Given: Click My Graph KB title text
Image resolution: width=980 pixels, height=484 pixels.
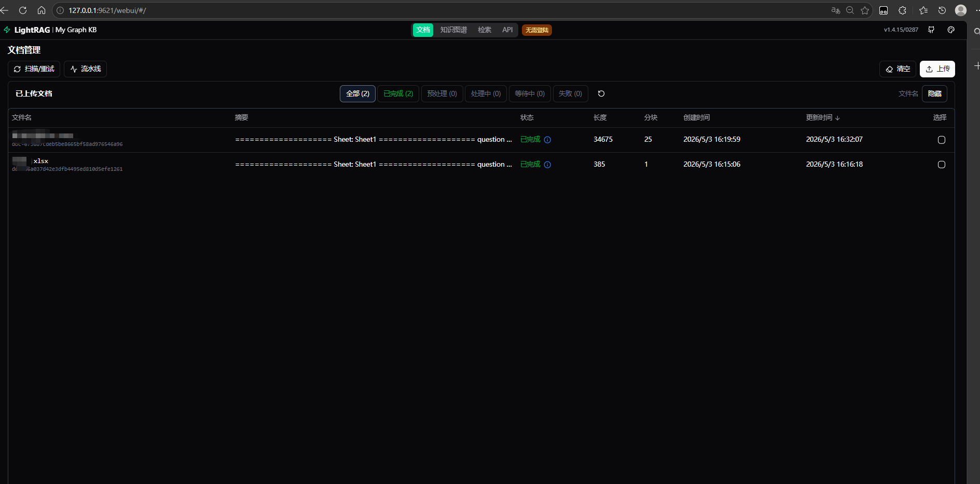Looking at the screenshot, I should (x=76, y=30).
